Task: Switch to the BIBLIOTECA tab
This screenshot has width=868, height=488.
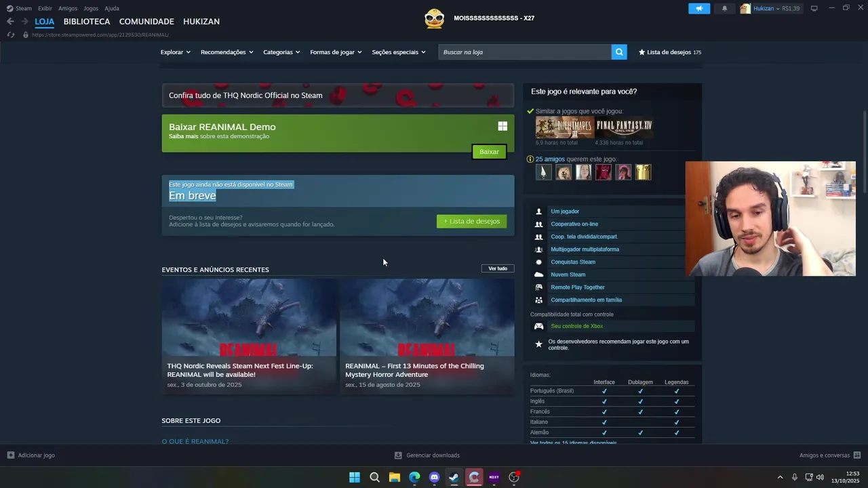Action: (87, 22)
